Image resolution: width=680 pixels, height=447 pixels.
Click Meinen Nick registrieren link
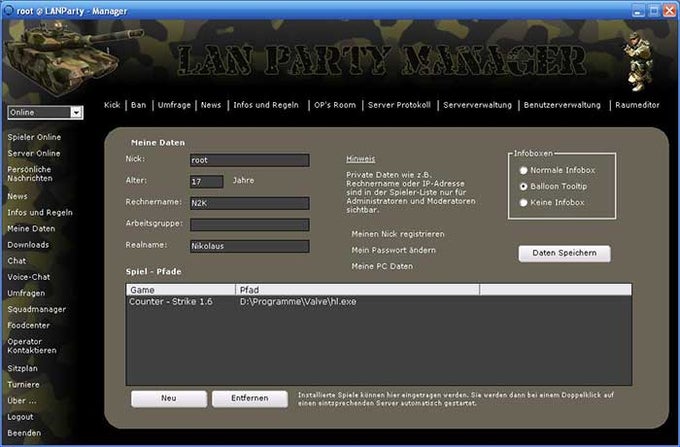tap(398, 234)
